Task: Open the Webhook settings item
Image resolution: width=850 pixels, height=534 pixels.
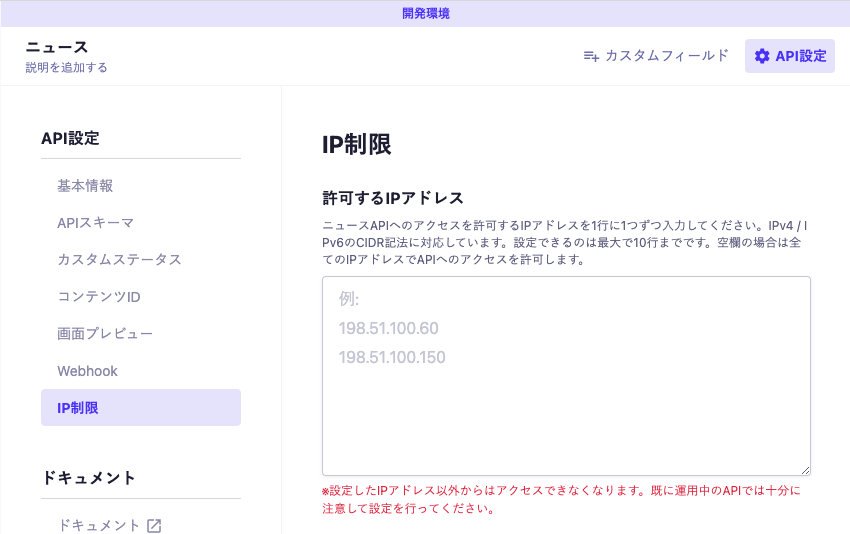Action: [x=87, y=371]
